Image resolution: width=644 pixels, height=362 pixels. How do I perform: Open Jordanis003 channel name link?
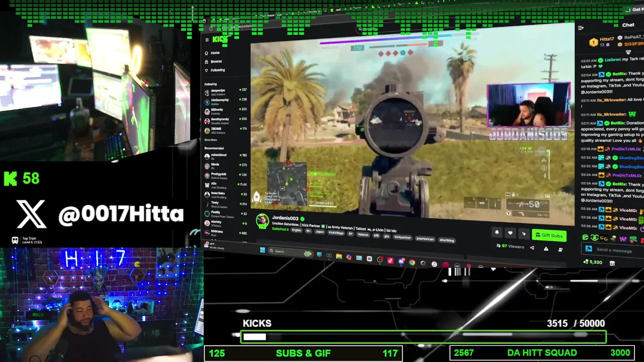pos(285,218)
